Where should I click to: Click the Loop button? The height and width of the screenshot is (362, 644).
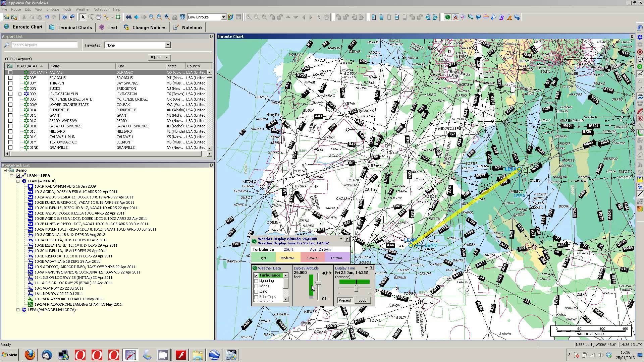(362, 300)
